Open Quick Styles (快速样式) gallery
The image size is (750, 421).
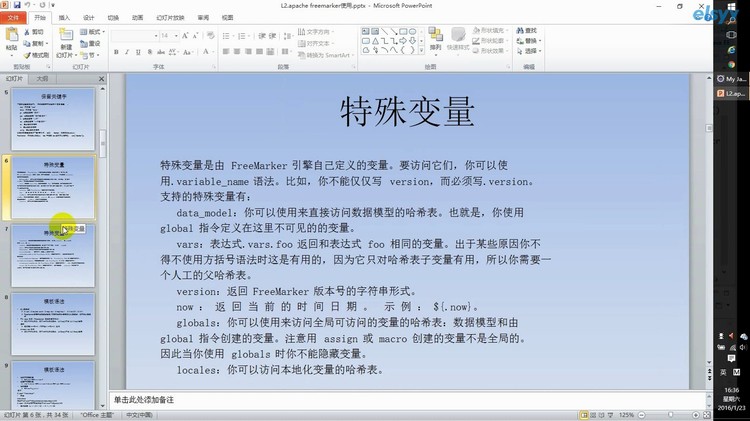(x=458, y=39)
